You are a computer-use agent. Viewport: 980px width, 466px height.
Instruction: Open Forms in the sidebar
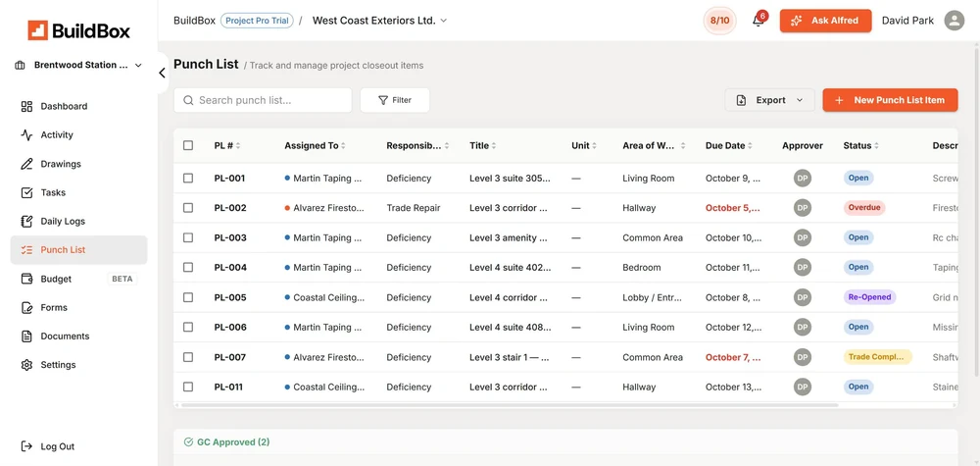click(x=78, y=308)
